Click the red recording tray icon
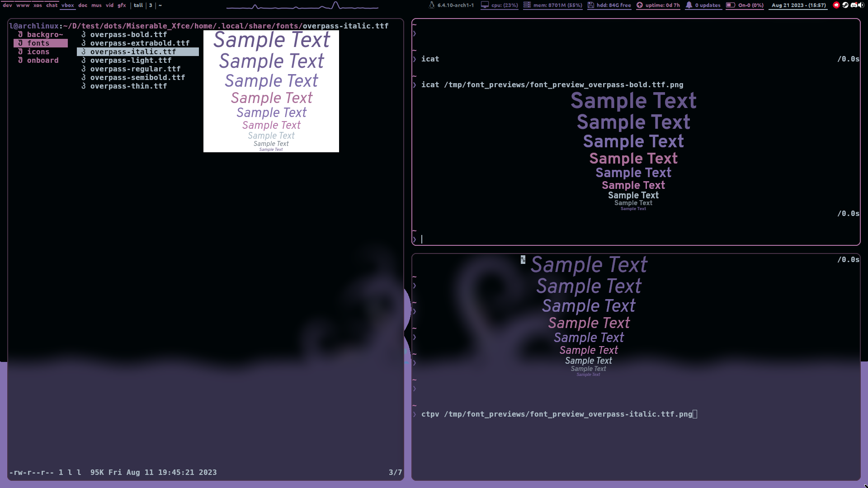The image size is (868, 488). point(836,5)
